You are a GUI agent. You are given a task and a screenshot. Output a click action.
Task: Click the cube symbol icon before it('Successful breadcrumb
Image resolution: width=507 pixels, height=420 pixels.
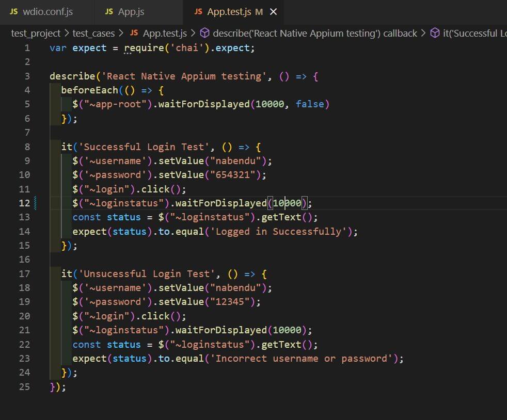click(x=435, y=33)
